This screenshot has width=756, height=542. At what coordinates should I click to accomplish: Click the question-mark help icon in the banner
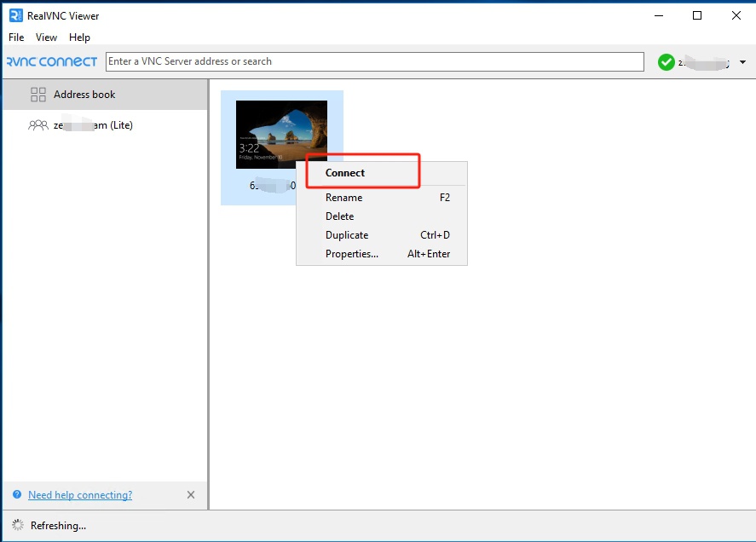pyautogui.click(x=19, y=494)
